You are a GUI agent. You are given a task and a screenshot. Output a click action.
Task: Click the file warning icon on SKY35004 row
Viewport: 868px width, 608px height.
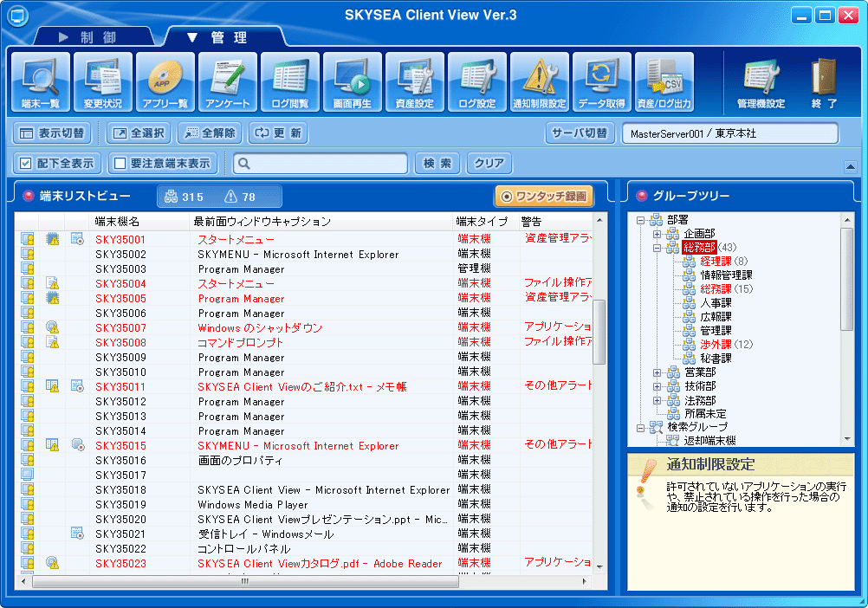click(53, 283)
